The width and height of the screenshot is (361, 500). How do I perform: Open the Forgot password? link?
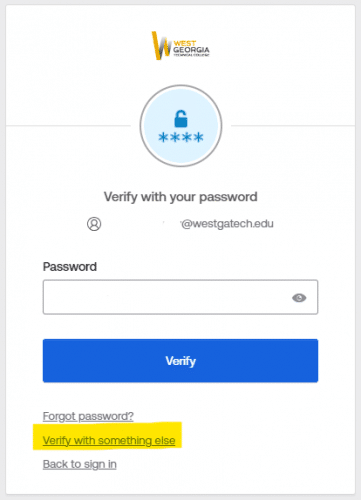88,416
